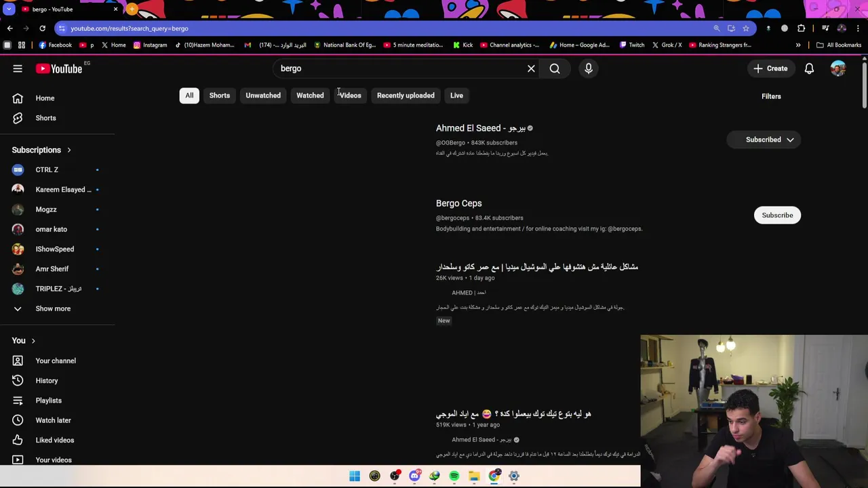Clear the search box text
The width and height of the screenshot is (868, 488).
(531, 68)
